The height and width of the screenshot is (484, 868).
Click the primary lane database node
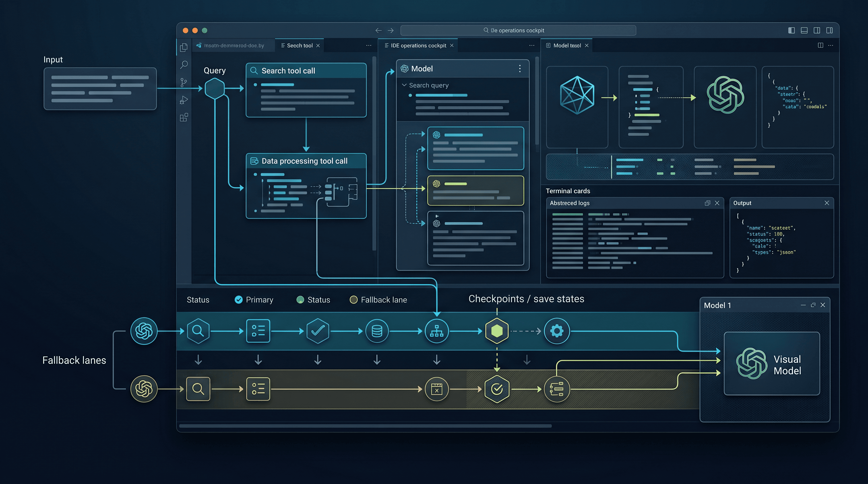[x=377, y=331]
